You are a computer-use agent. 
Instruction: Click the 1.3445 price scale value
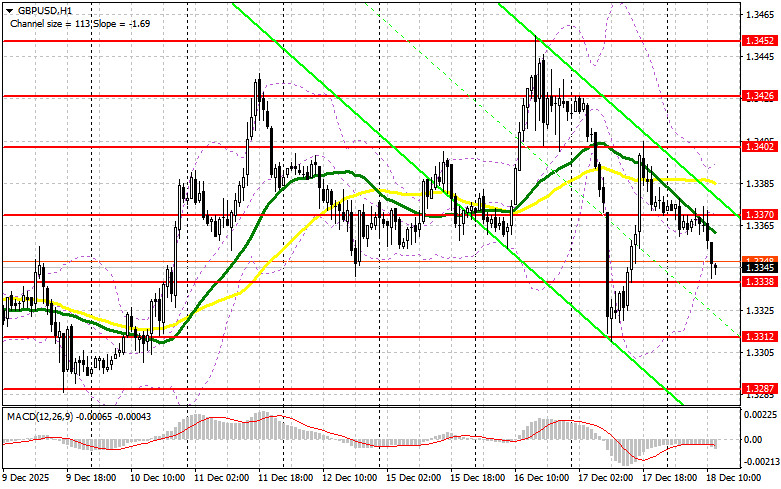[x=760, y=57]
